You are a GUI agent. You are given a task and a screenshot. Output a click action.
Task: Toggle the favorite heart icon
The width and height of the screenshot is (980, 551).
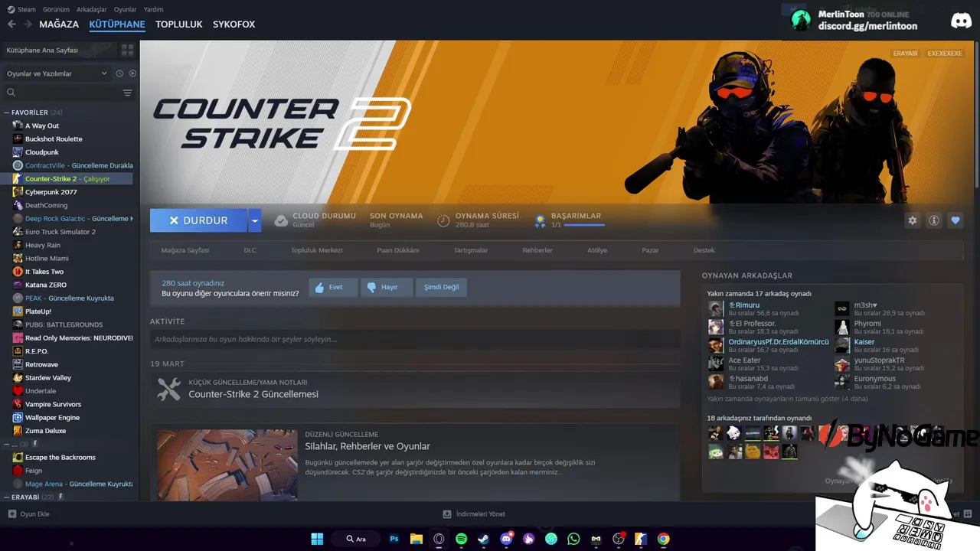coord(955,220)
